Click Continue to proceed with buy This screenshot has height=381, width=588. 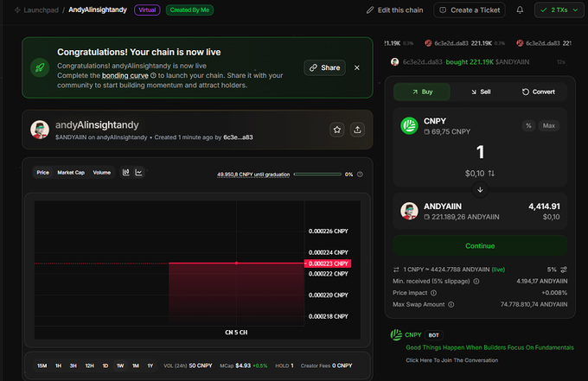[480, 246]
